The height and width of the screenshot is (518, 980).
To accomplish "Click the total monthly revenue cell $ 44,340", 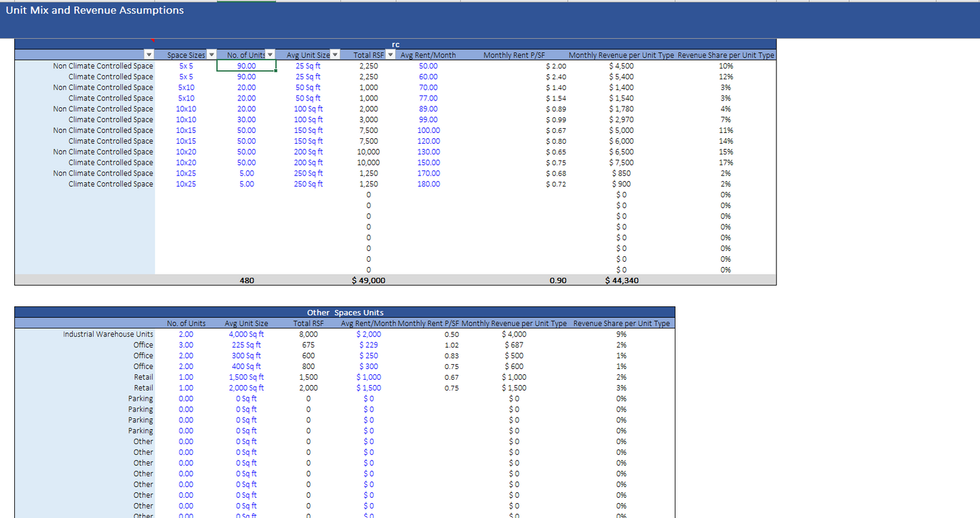I will click(x=621, y=280).
